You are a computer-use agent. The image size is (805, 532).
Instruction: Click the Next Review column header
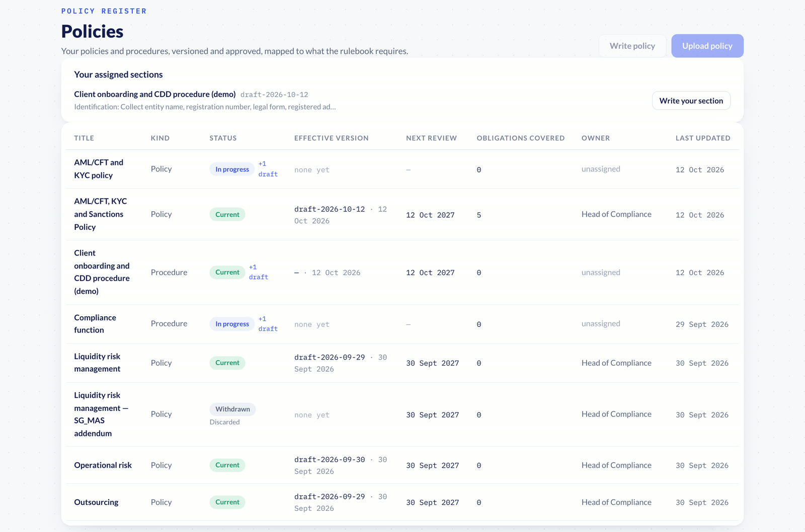[x=431, y=138]
